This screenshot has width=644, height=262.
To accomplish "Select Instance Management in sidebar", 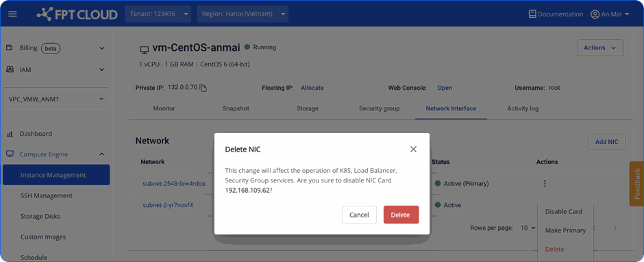I will click(x=56, y=175).
